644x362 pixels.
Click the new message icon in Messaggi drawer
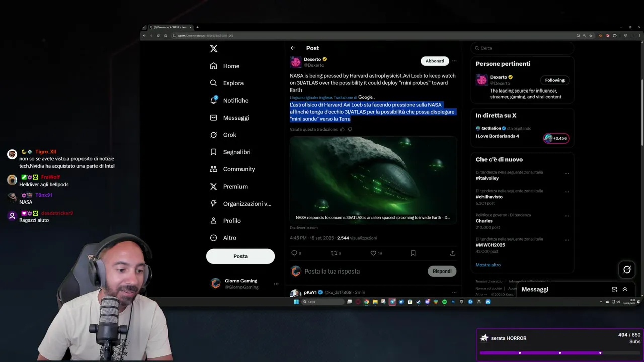tap(614, 289)
